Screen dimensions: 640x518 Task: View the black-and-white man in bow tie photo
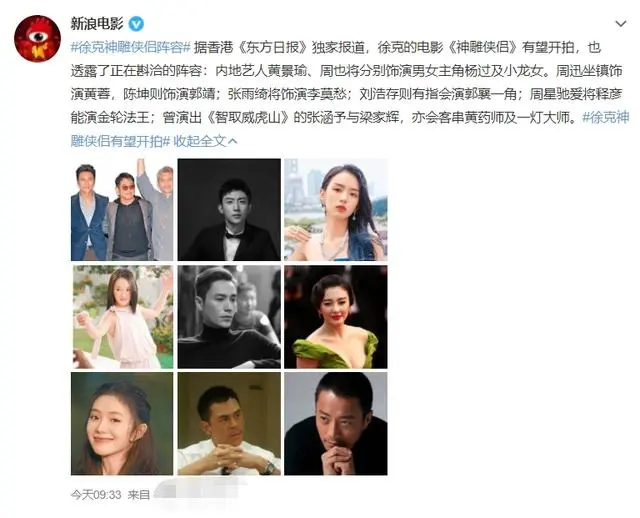(x=229, y=210)
